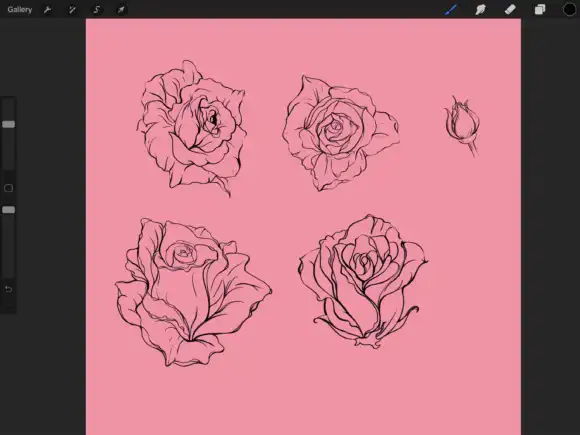
Task: Open the Actions wrench menu
Action: (x=47, y=10)
